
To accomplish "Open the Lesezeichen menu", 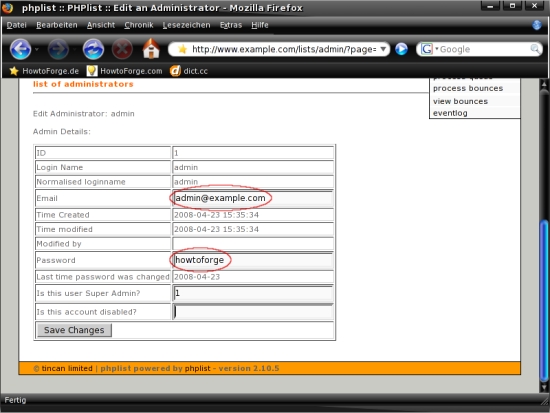I will pyautogui.click(x=186, y=25).
